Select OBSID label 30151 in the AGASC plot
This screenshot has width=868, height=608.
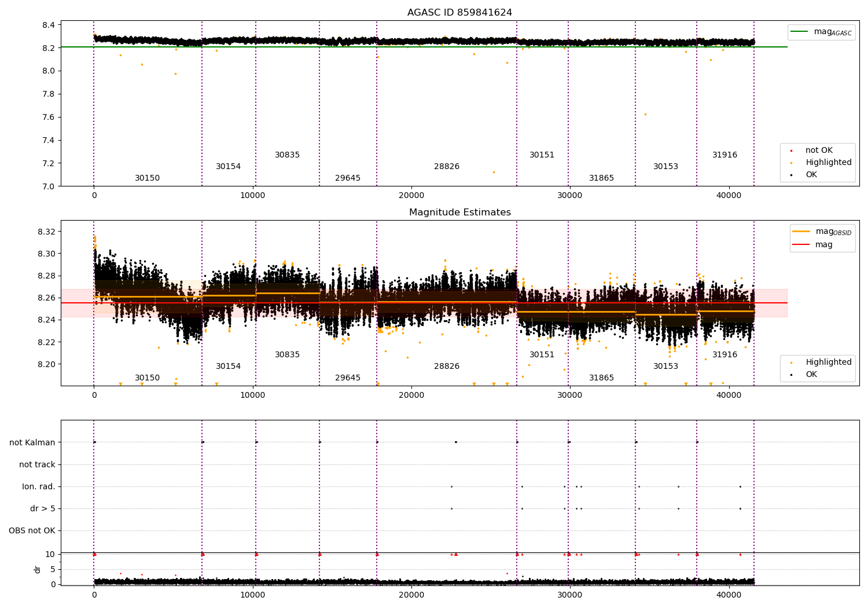[x=542, y=155]
